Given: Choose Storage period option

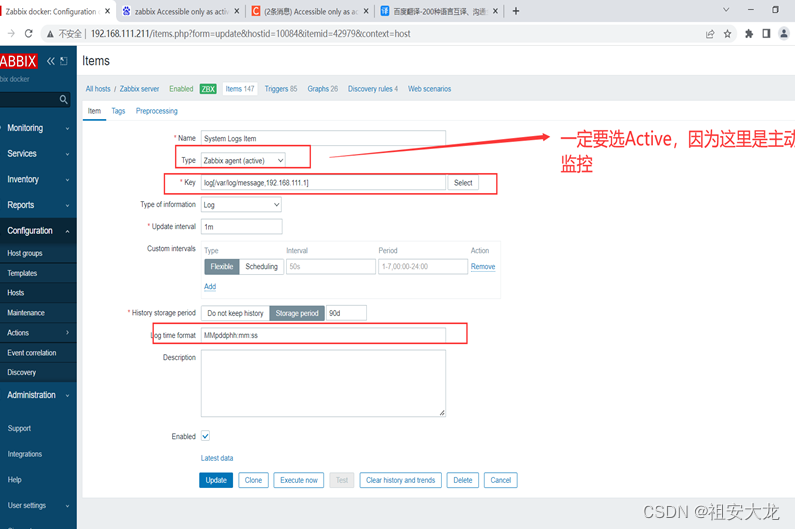Looking at the screenshot, I should tap(297, 313).
